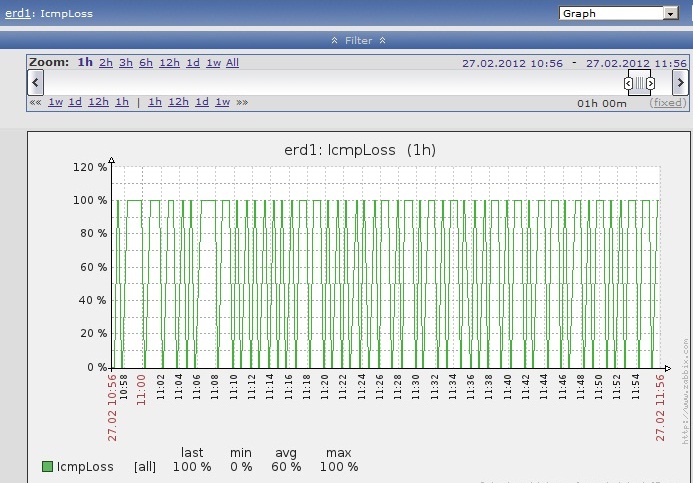Zoom to All time range

pos(232,62)
